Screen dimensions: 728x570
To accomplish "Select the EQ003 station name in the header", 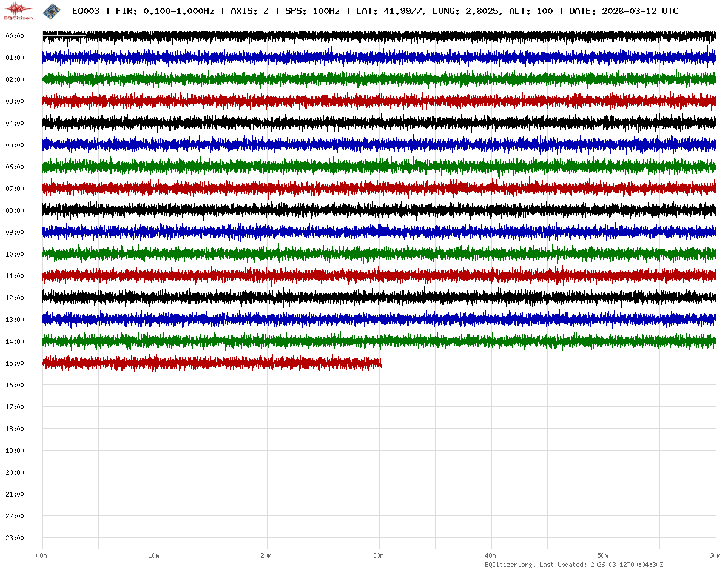I will [x=86, y=11].
